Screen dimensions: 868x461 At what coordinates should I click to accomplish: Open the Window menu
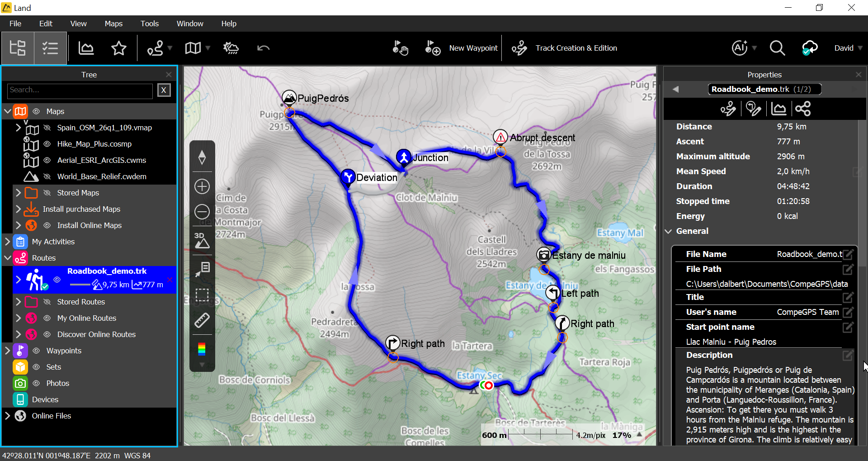pos(190,24)
